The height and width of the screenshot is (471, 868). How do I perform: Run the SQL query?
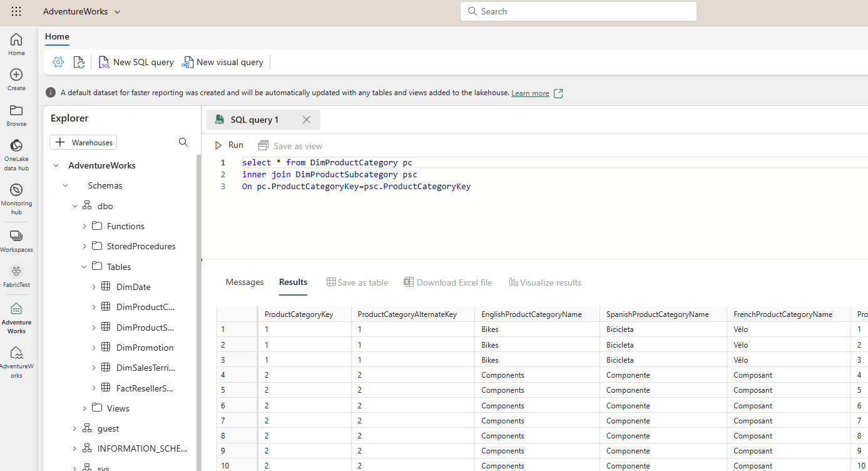point(229,145)
